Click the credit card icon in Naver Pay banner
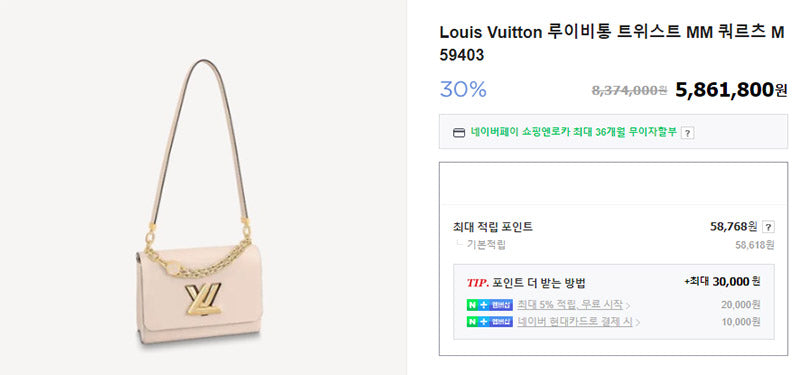800x375 pixels. pyautogui.click(x=459, y=133)
